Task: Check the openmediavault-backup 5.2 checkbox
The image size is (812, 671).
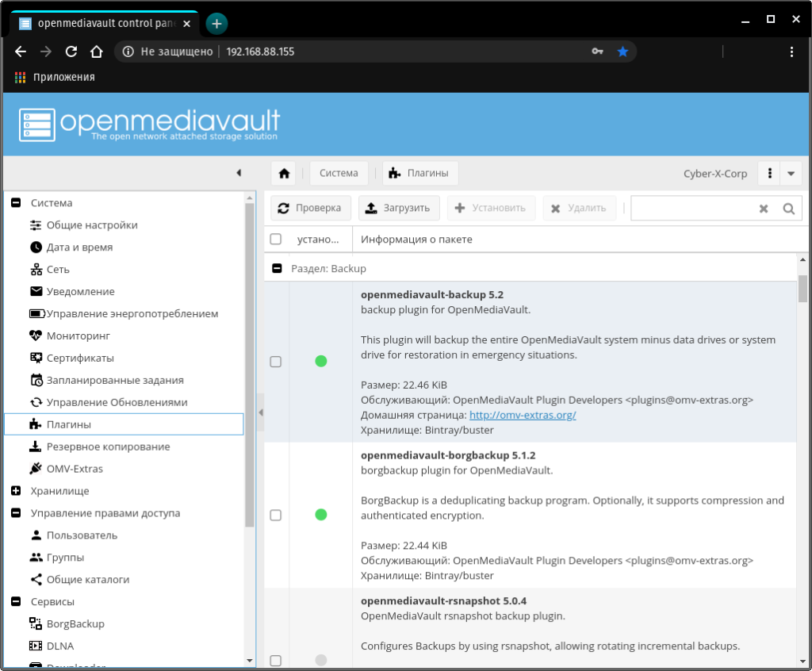Action: click(276, 362)
